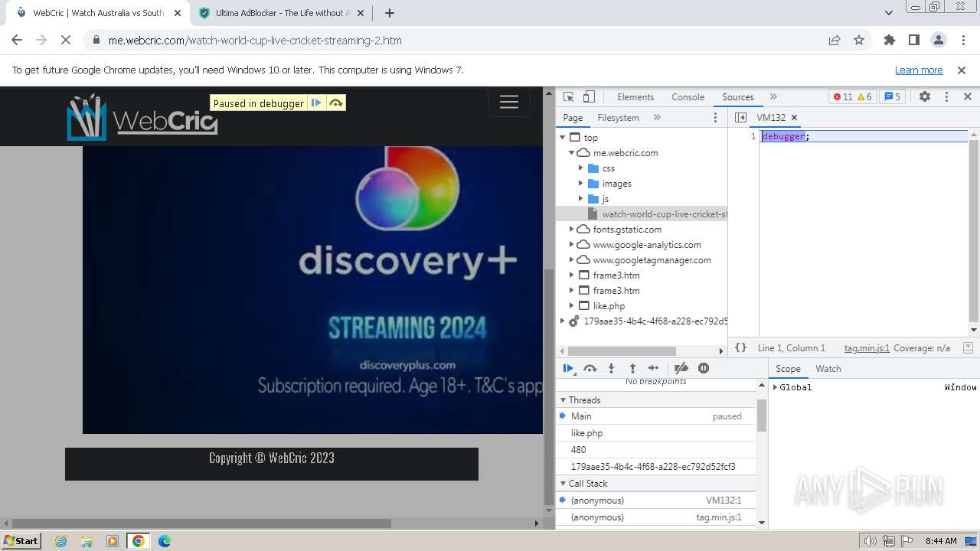The width and height of the screenshot is (980, 551).
Task: Expand the Global scope entry
Action: [775, 387]
